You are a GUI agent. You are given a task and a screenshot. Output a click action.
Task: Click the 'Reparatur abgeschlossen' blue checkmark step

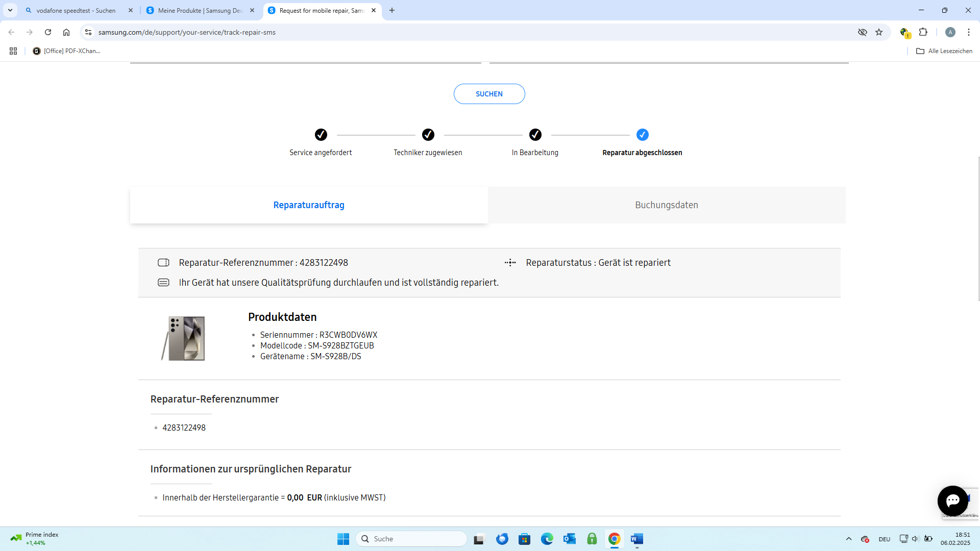click(x=642, y=135)
